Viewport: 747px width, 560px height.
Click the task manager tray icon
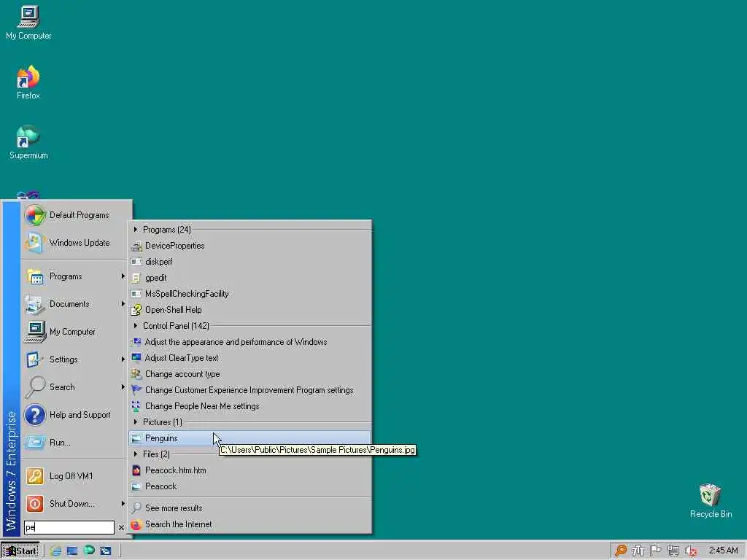[638, 551]
